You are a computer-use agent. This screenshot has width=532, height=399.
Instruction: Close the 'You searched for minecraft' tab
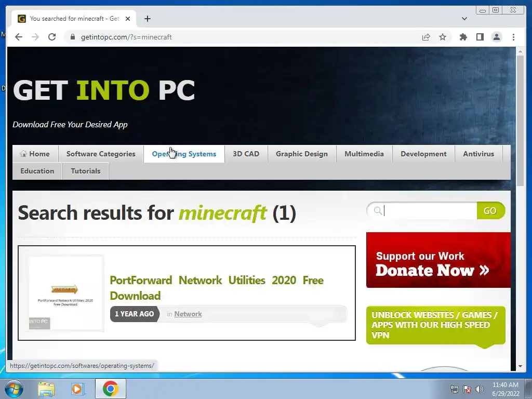(x=128, y=19)
